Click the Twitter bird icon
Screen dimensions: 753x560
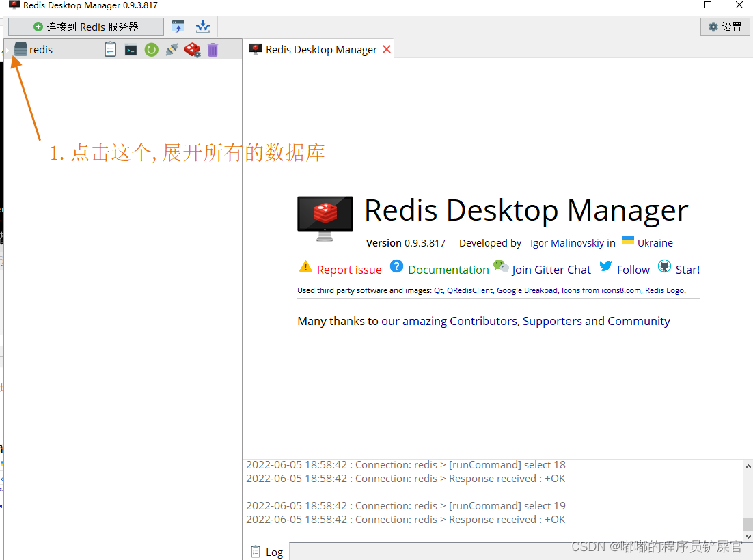coord(605,266)
